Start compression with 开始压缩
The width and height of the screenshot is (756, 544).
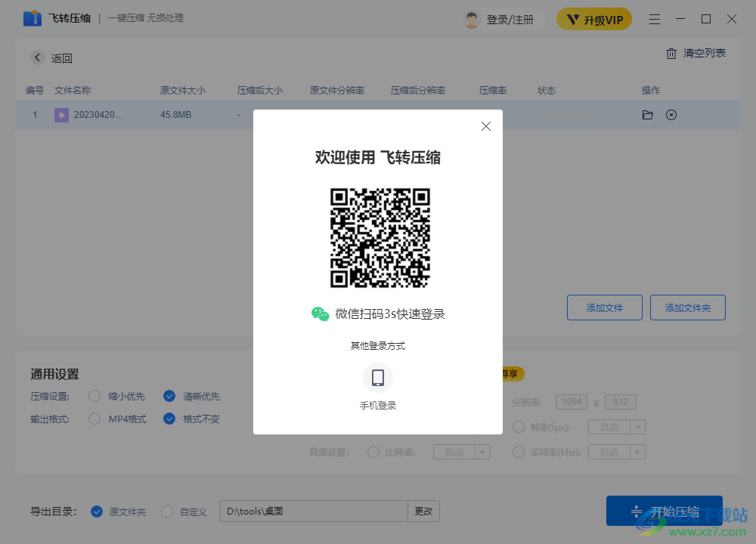pyautogui.click(x=665, y=512)
